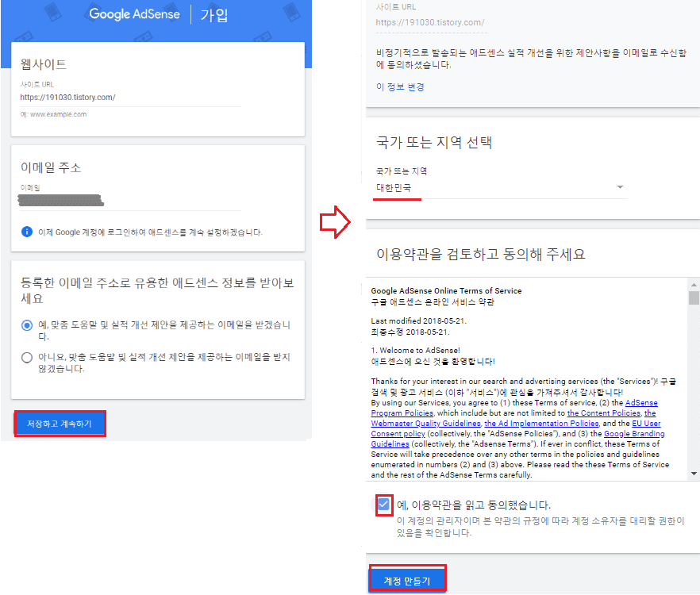Click the '1. Welcome to AdSense!' text
The width and height of the screenshot is (700, 595).
(x=415, y=351)
